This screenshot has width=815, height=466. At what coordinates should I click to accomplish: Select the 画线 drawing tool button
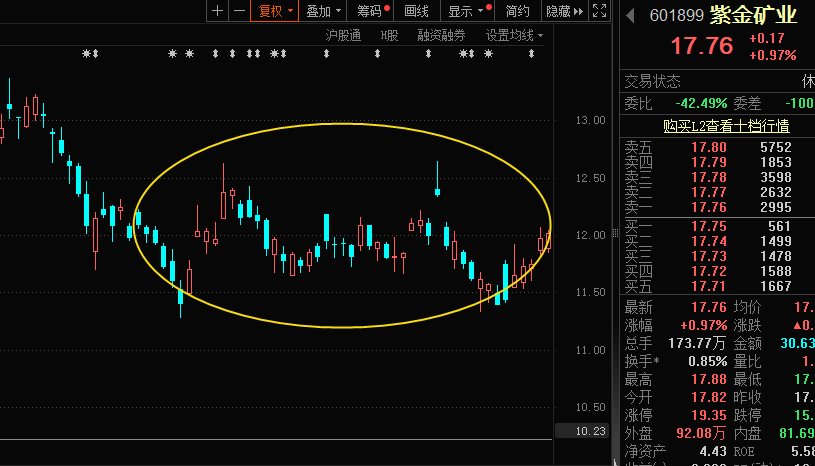[417, 11]
